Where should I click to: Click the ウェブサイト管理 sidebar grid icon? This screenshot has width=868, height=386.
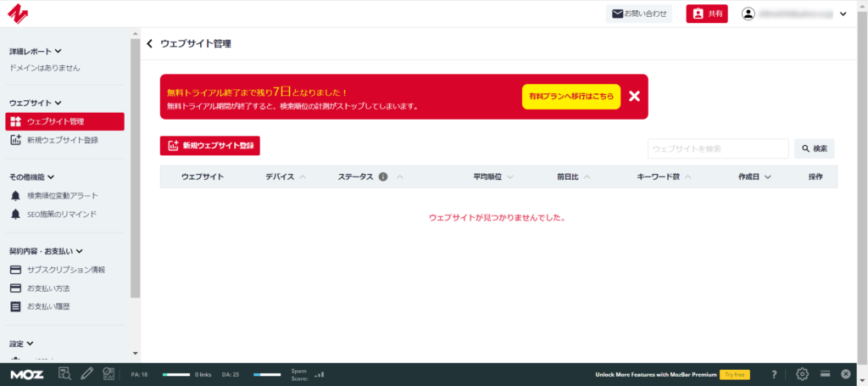coord(15,122)
